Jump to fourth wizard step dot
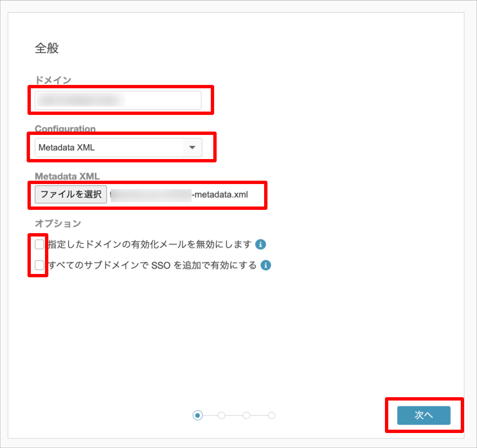This screenshot has height=448, width=477. tap(272, 415)
